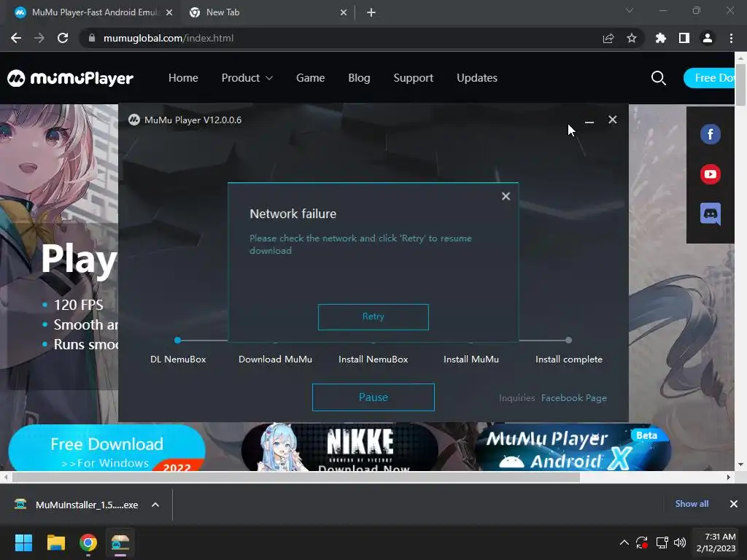Open the Discord social icon
The width and height of the screenshot is (747, 560).
click(711, 214)
